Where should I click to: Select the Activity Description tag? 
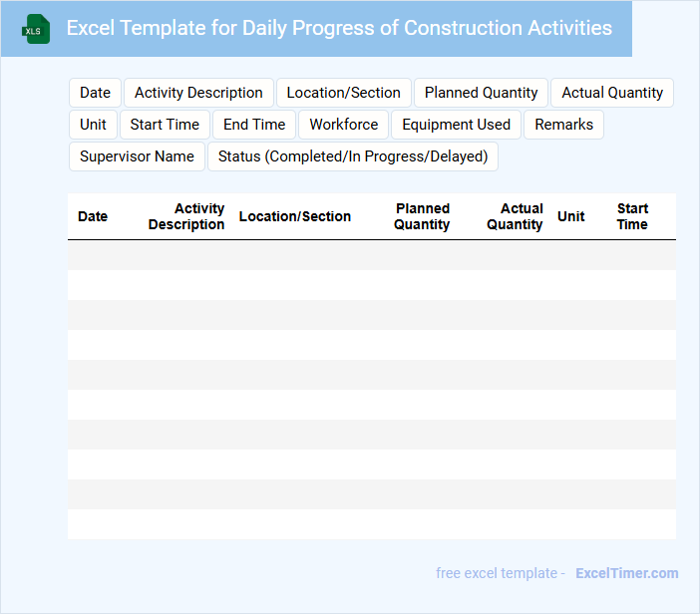click(198, 93)
